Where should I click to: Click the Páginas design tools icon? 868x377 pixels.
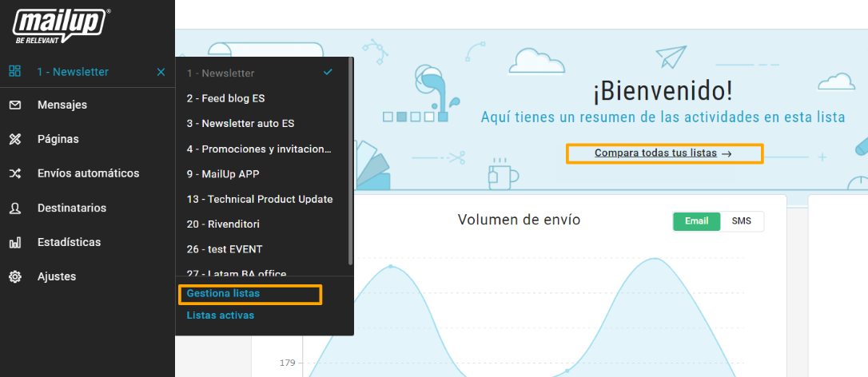pyautogui.click(x=14, y=139)
